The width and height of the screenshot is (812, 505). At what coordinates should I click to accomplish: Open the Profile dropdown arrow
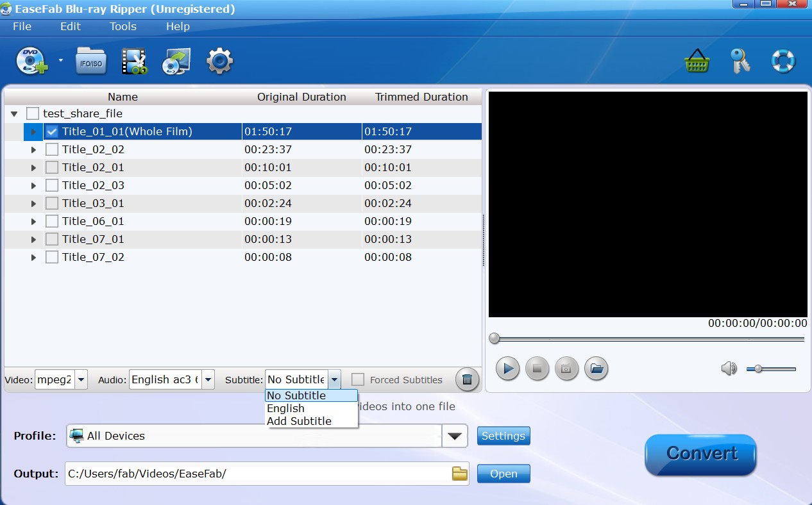coord(455,436)
